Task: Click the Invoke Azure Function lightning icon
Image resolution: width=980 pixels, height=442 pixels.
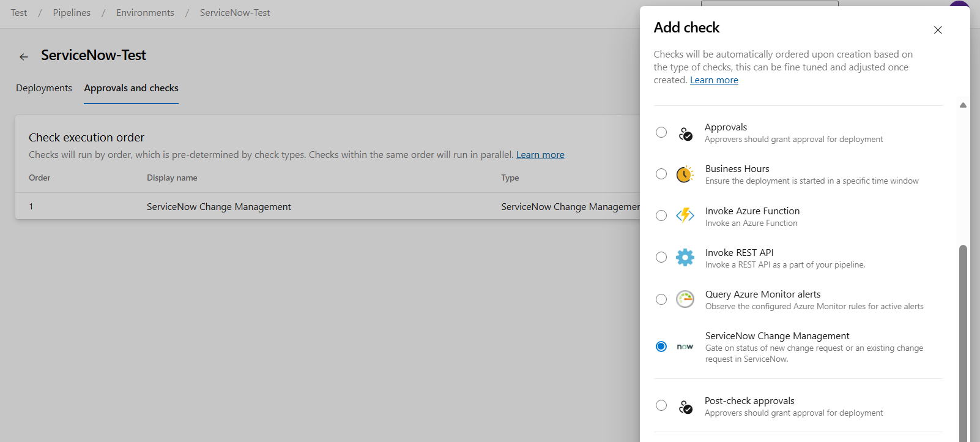Action: (685, 215)
